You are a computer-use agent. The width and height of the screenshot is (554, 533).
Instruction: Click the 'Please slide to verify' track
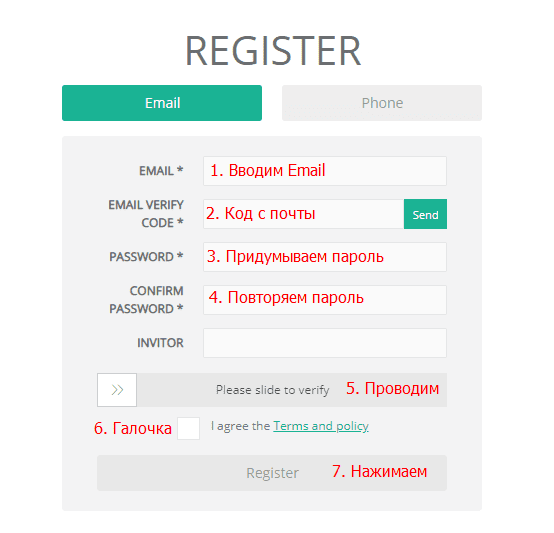[x=292, y=390]
